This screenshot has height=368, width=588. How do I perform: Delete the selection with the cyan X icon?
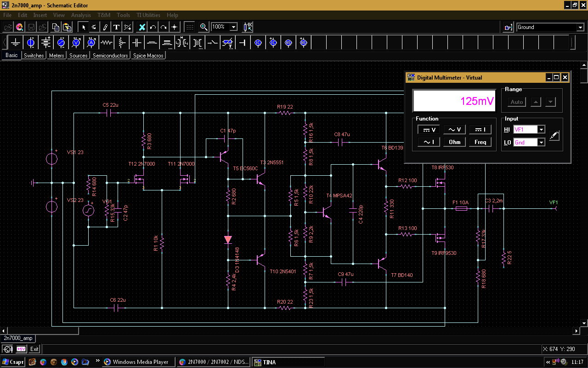point(142,27)
